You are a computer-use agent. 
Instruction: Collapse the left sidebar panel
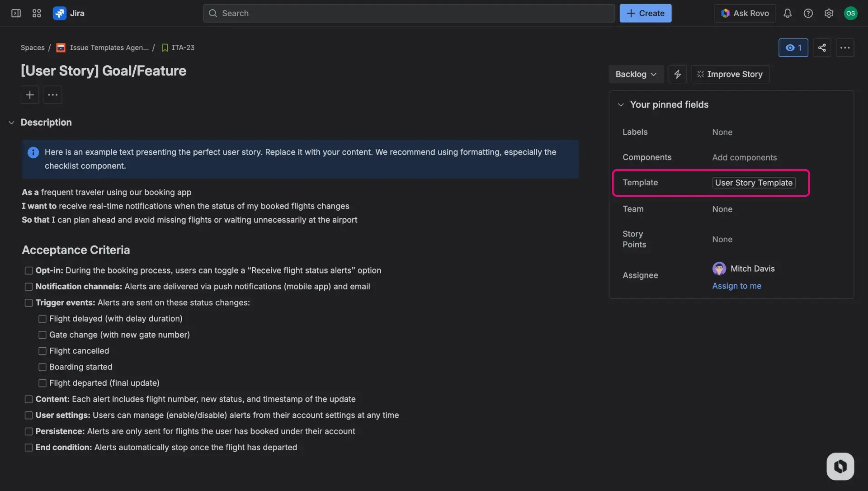(x=15, y=13)
